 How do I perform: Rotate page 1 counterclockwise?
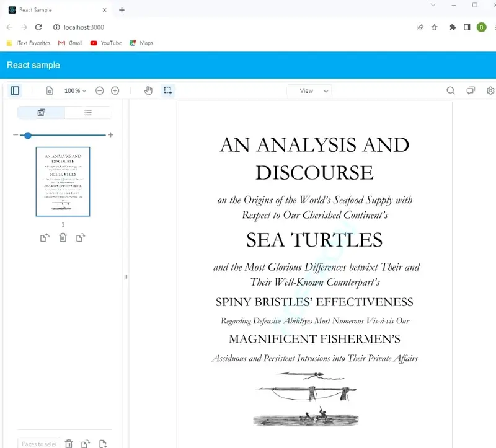click(45, 237)
